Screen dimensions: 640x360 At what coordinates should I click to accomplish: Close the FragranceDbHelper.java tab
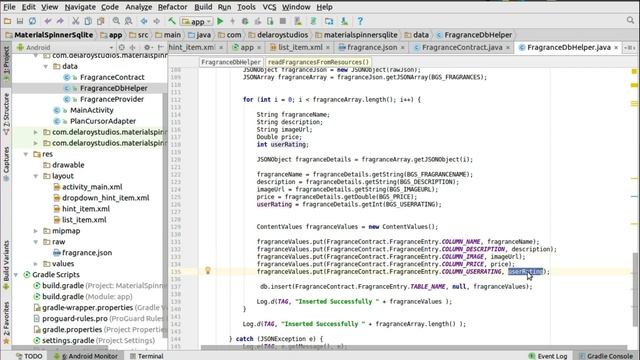pyautogui.click(x=616, y=48)
